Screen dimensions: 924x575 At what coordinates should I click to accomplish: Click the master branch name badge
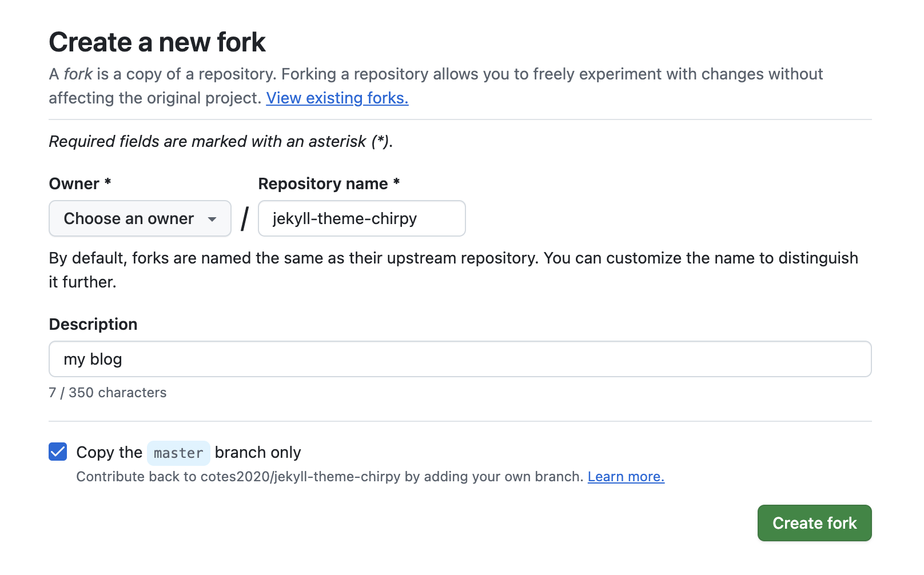[x=178, y=453]
